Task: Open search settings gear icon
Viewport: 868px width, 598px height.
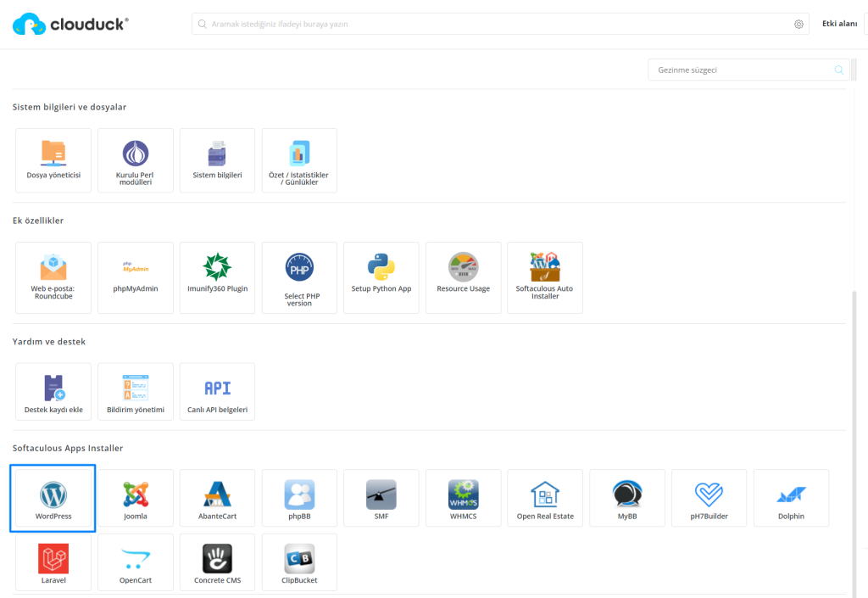Action: click(798, 25)
